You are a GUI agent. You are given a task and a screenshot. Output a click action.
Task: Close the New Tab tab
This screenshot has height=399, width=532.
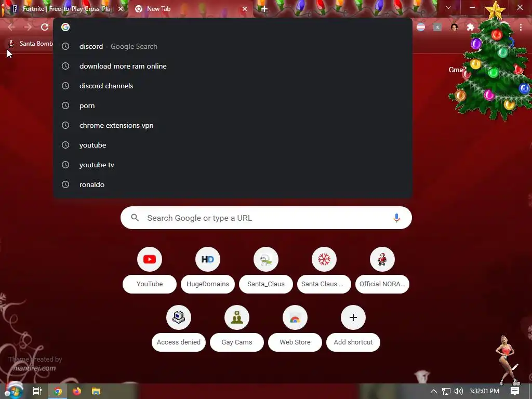(x=245, y=9)
